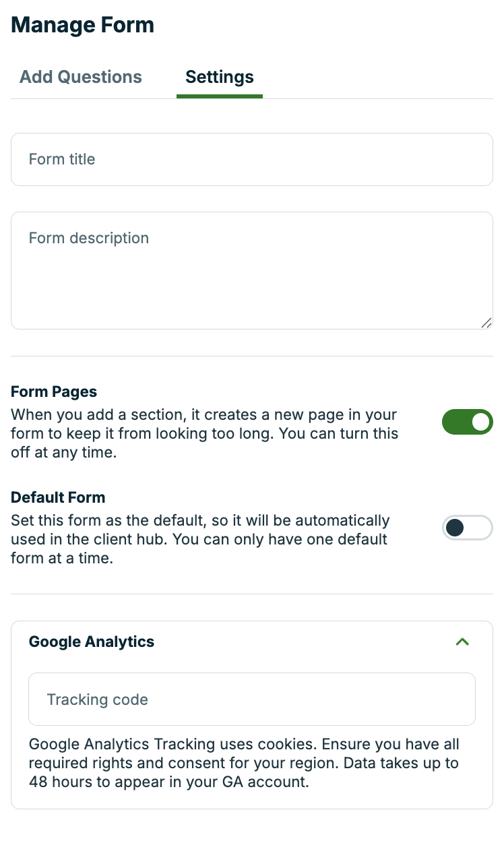The height and width of the screenshot is (841, 504).
Task: Click the Default Form description text
Action: [x=200, y=540]
